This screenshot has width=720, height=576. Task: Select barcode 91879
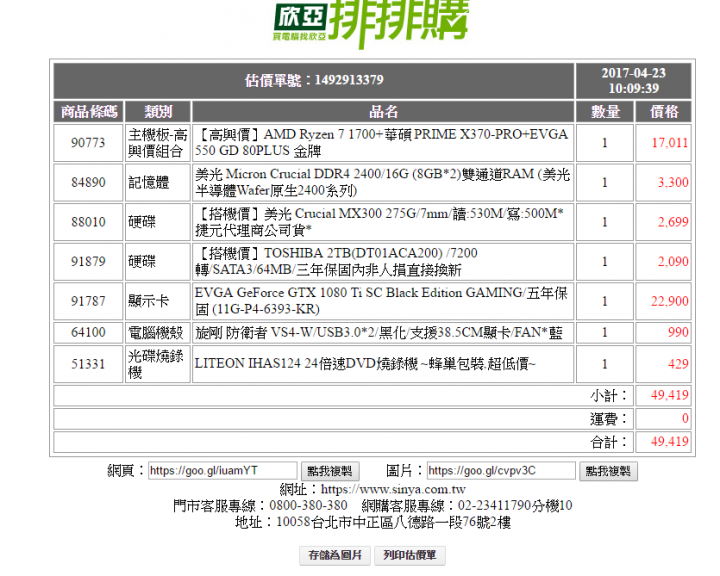click(88, 261)
